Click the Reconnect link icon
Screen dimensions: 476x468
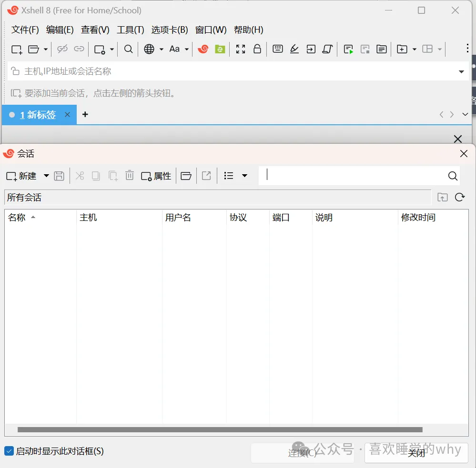click(x=79, y=49)
